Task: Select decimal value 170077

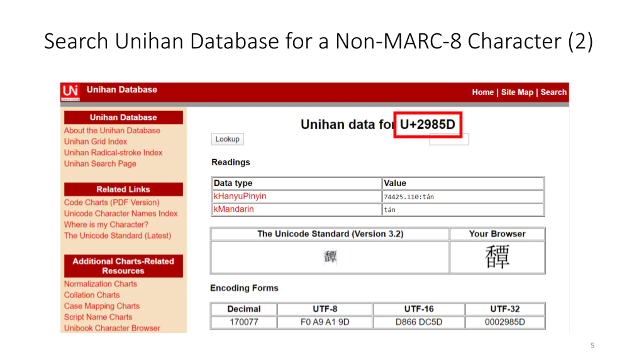Action: (244, 322)
